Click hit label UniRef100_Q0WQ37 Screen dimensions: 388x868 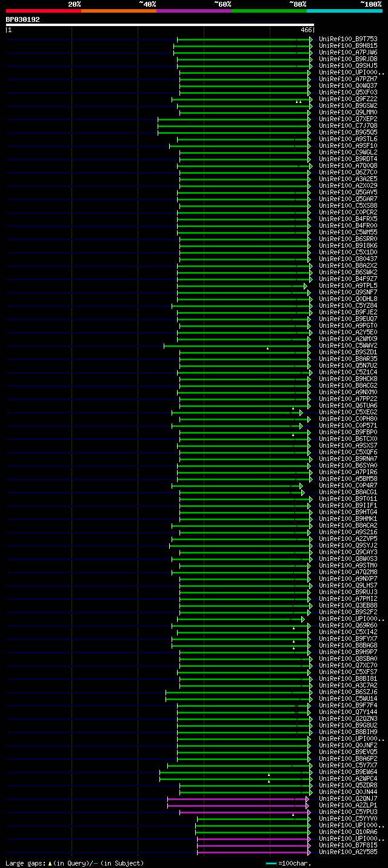[x=348, y=86]
